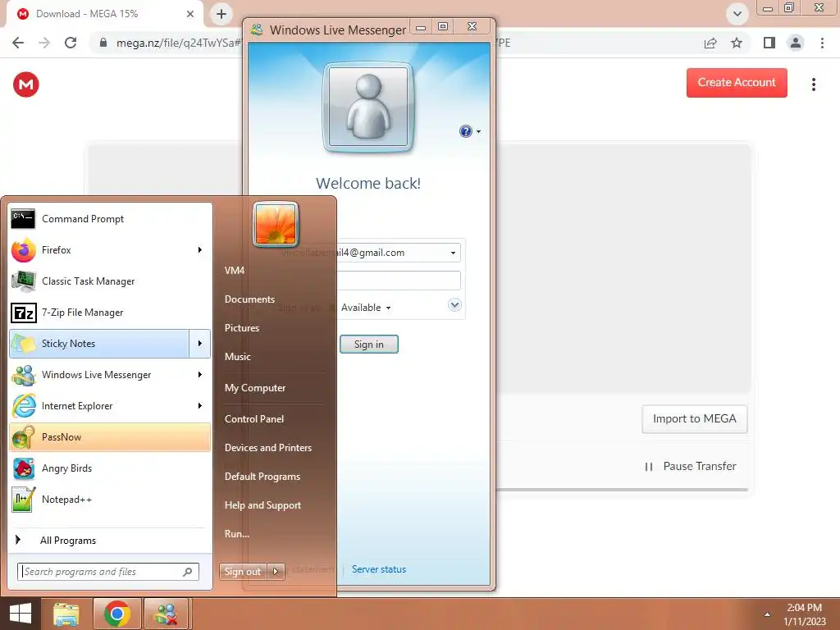
Task: Click the Create Account button on MEGA
Action: (737, 83)
